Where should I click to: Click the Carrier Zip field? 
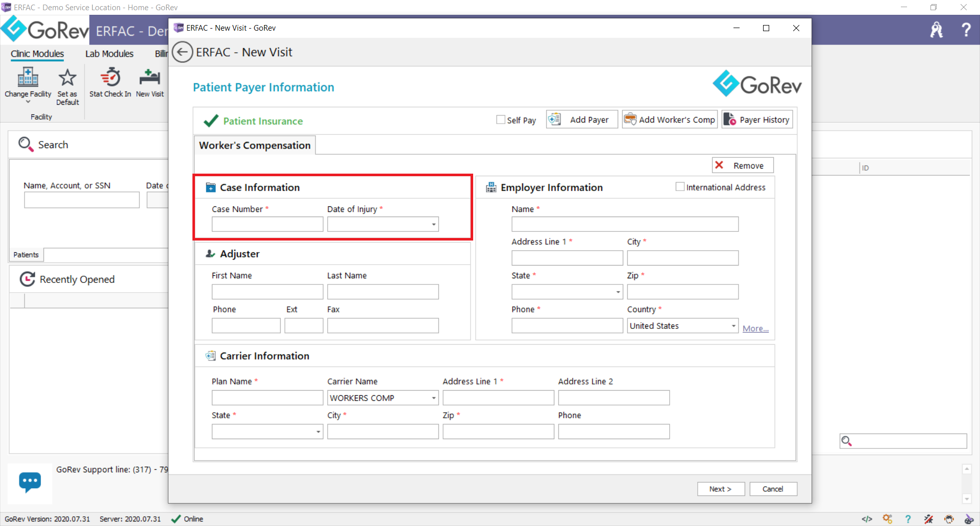pyautogui.click(x=498, y=432)
